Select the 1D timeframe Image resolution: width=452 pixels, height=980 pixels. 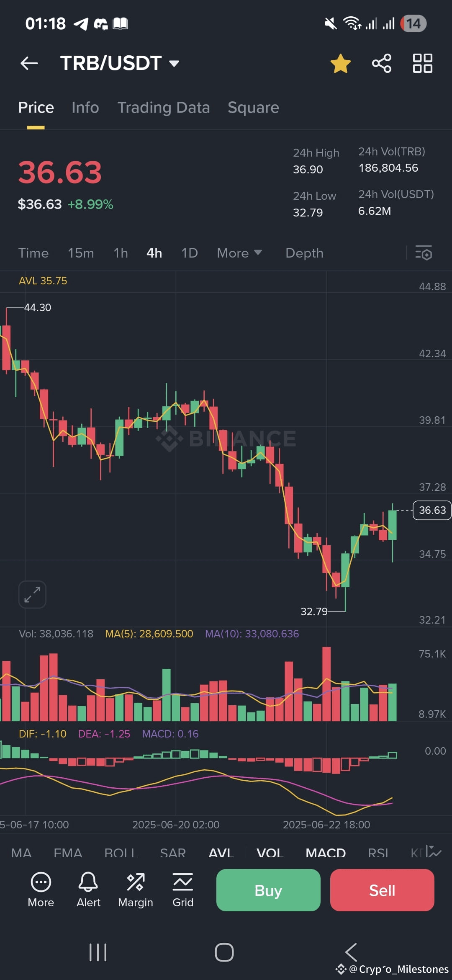tap(189, 253)
